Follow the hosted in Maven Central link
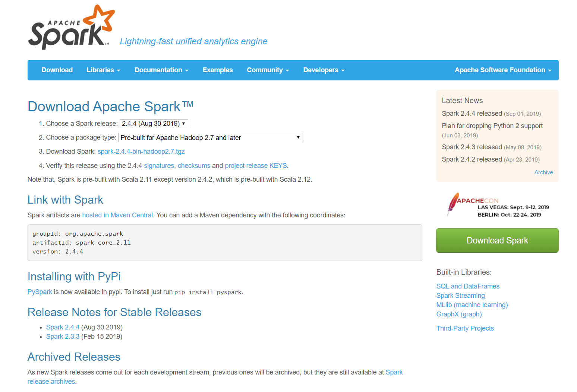 pos(117,215)
